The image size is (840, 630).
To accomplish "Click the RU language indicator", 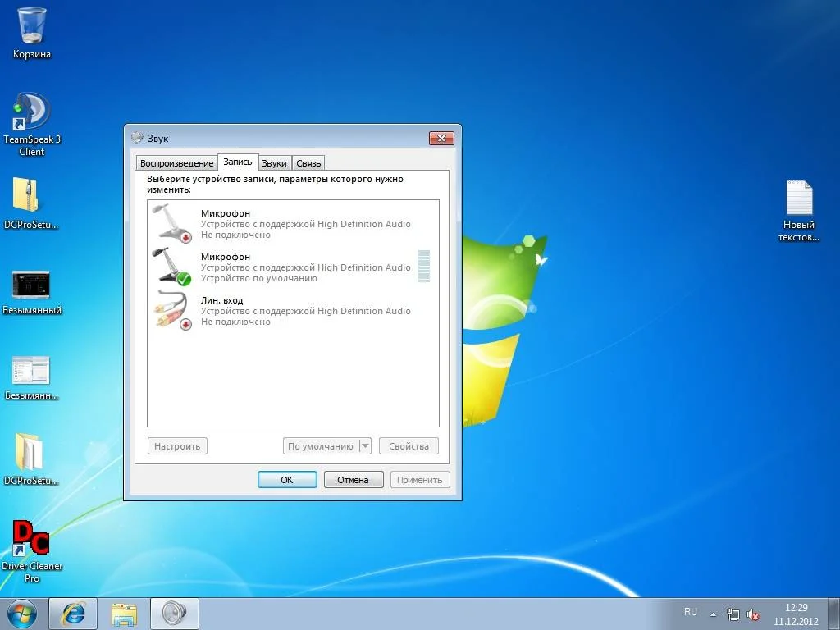I will pyautogui.click(x=691, y=612).
